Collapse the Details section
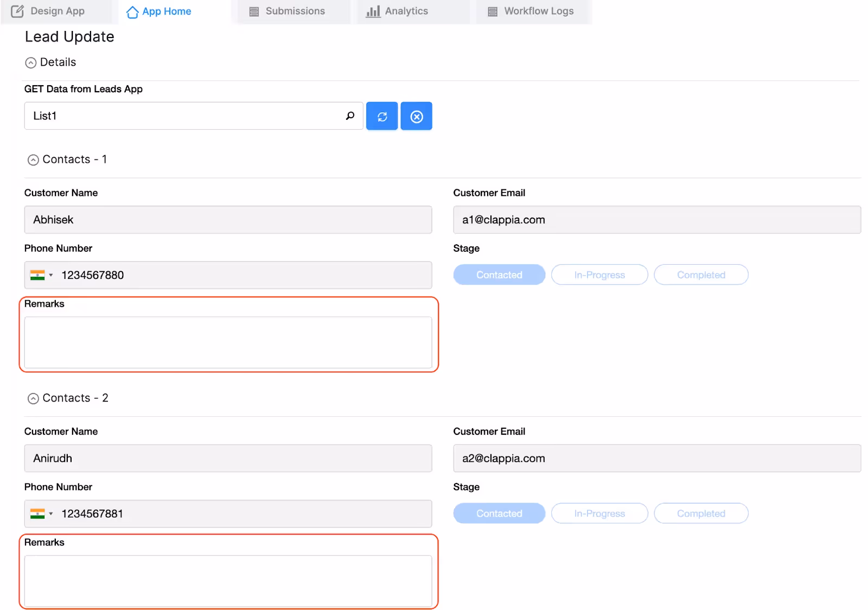 pyautogui.click(x=31, y=63)
